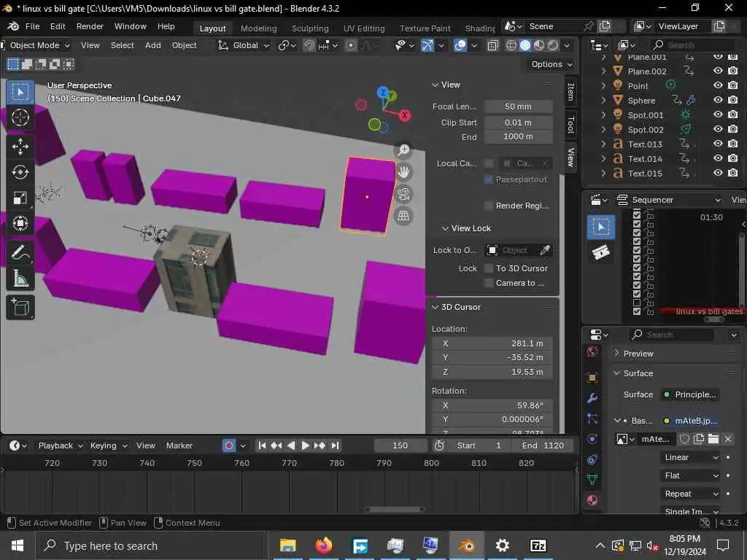Switch to the Modeling workspace tab
The width and height of the screenshot is (747, 560).
[259, 28]
